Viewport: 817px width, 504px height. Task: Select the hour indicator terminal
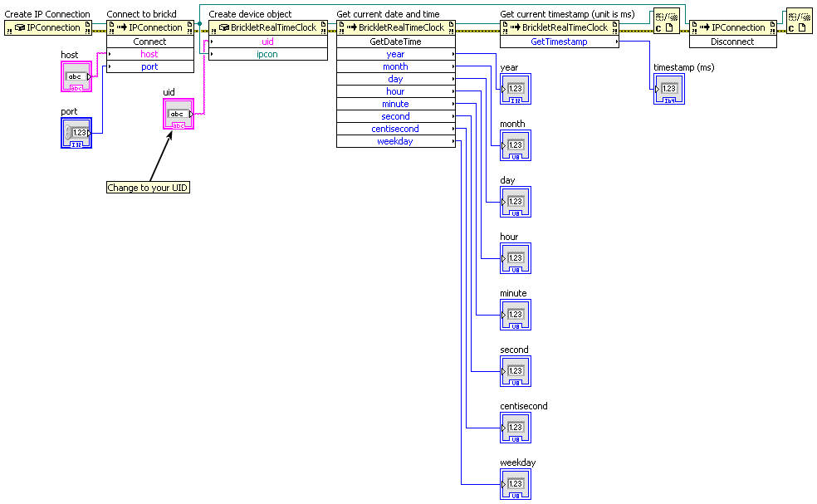pyautogui.click(x=515, y=258)
